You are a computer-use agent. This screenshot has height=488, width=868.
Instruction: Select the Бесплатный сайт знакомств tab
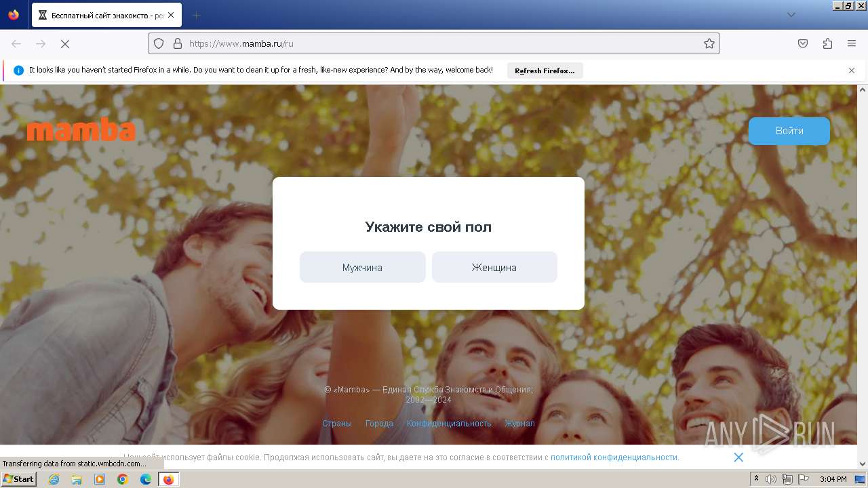pyautogui.click(x=106, y=15)
